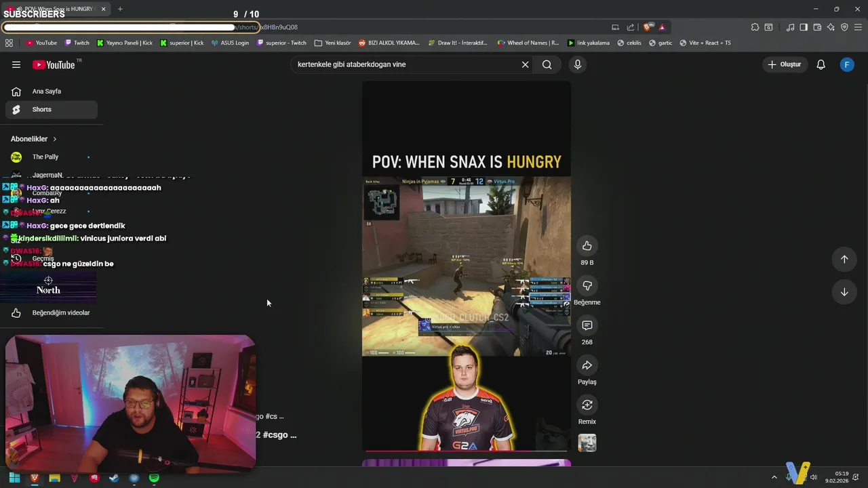Open Yayıncı Paneli | Kick bookmark
Viewport: 868px width, 488px height.
124,43
